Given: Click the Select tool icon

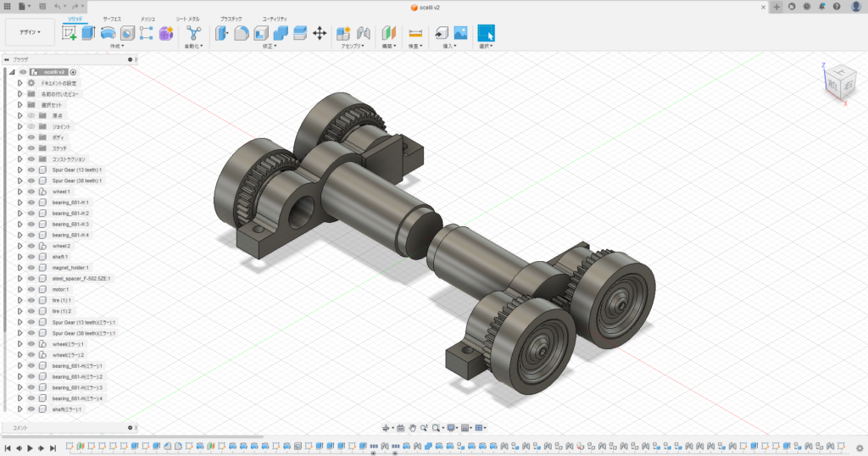Looking at the screenshot, I should pos(486,33).
